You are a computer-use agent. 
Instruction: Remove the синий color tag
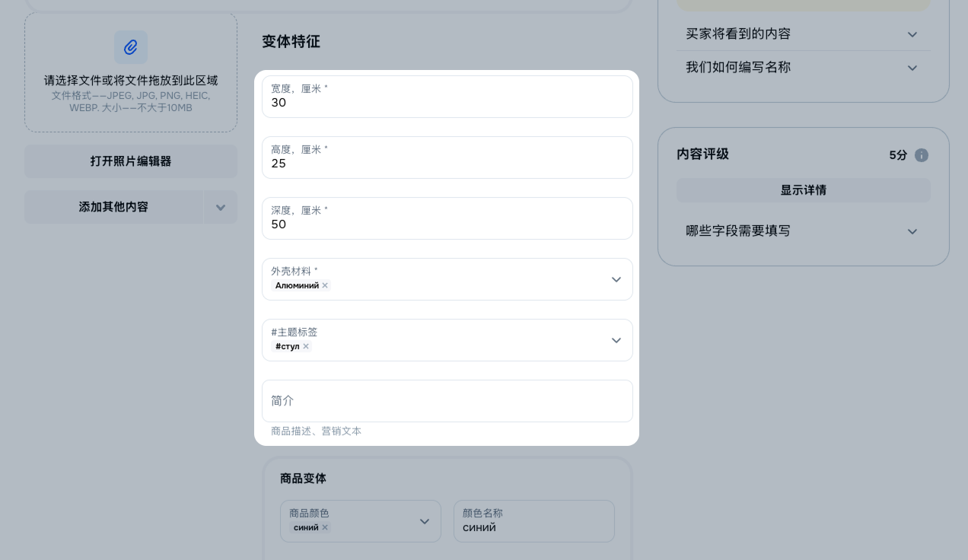click(x=325, y=527)
